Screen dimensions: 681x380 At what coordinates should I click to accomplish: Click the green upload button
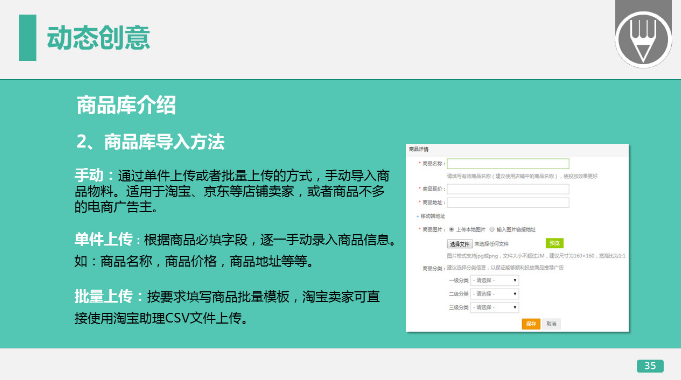tap(555, 243)
